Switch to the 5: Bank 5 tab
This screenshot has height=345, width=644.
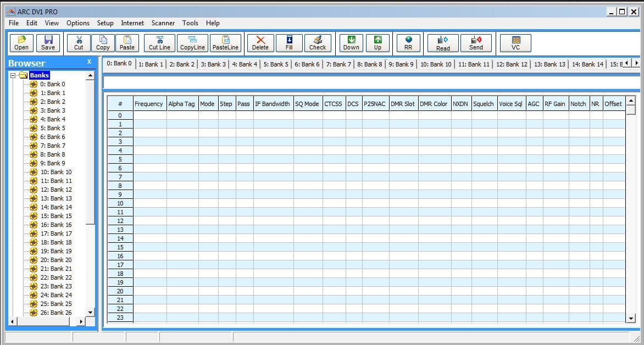(276, 64)
